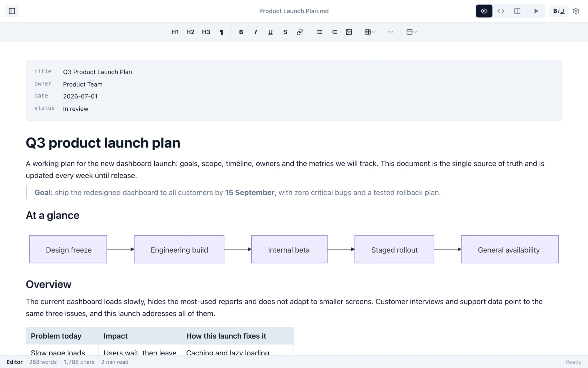Apply Heading 3 style

pos(206,32)
